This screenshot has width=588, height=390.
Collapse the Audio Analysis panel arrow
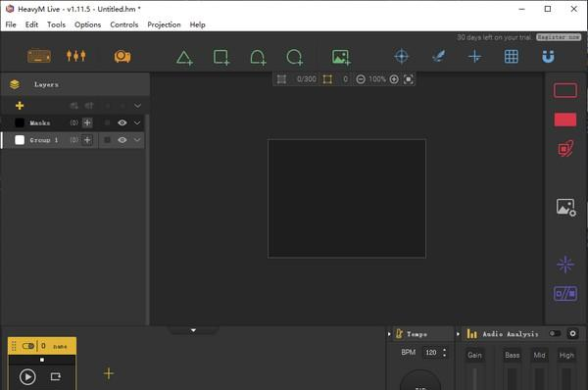459,334
